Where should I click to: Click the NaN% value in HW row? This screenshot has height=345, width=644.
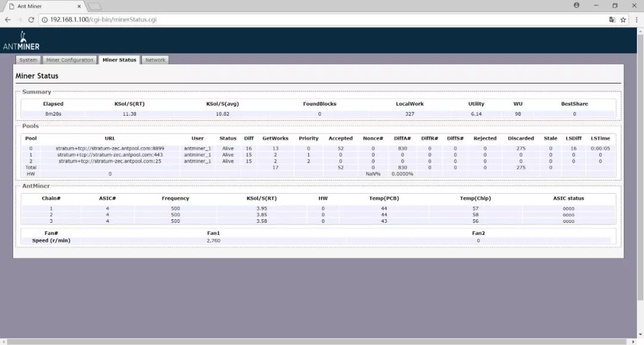coord(373,174)
